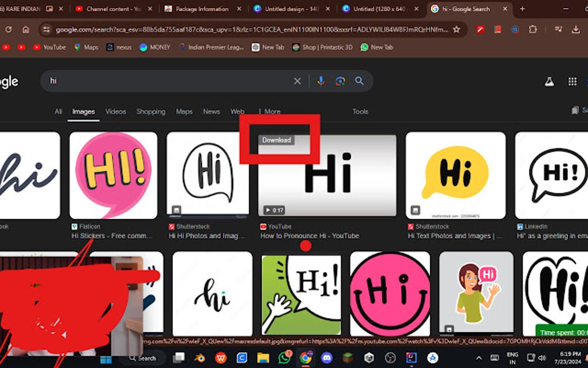Open the Hi Stickers Flaticon result

[114, 235]
